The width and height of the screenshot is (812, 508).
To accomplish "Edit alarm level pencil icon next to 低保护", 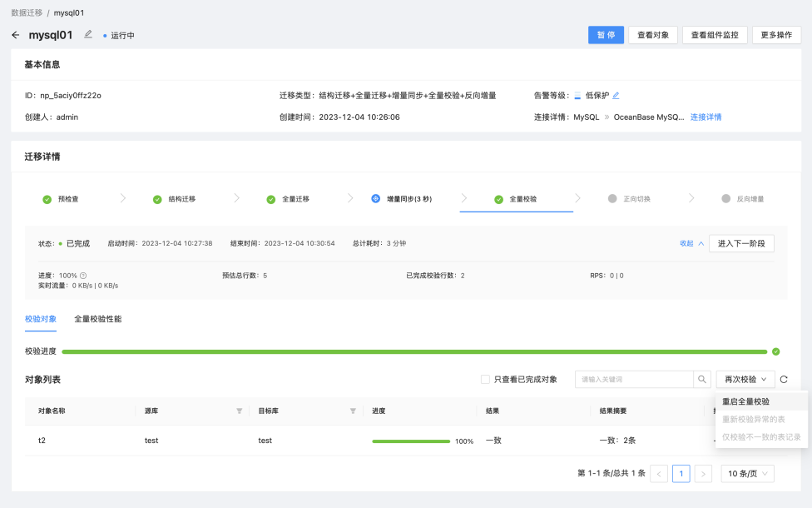I will pos(616,96).
